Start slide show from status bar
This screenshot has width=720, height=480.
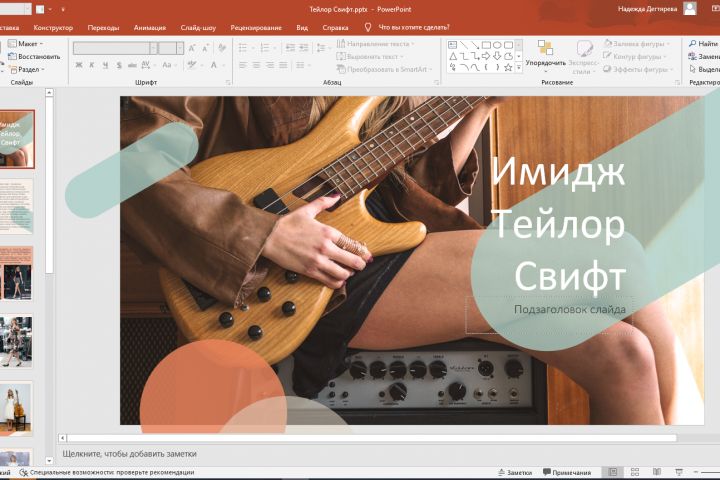[x=679, y=472]
